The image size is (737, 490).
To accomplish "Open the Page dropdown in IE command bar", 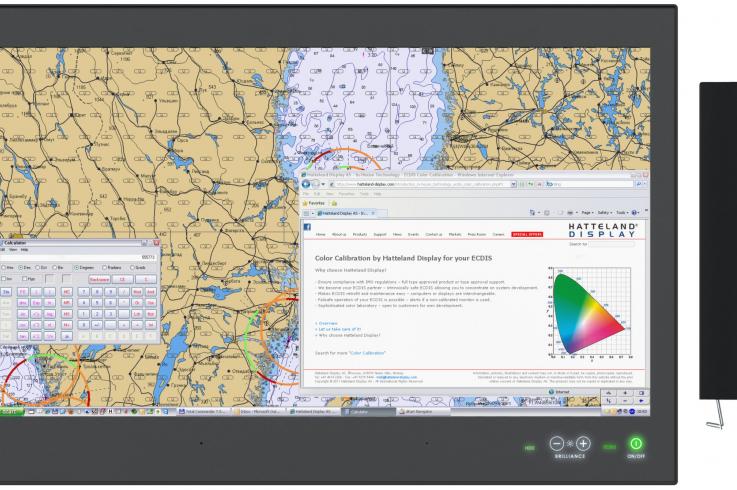I will (x=588, y=213).
